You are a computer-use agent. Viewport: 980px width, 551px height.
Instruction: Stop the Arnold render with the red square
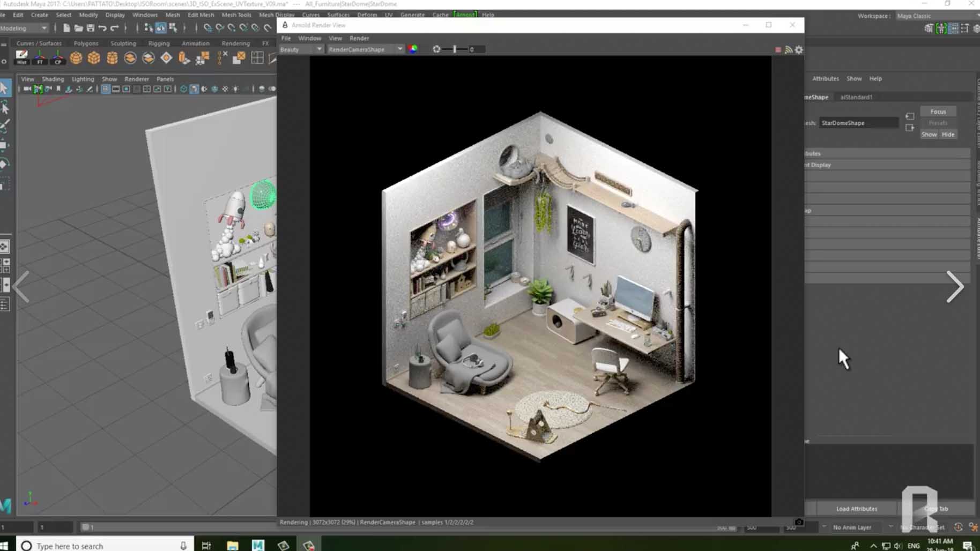click(778, 50)
